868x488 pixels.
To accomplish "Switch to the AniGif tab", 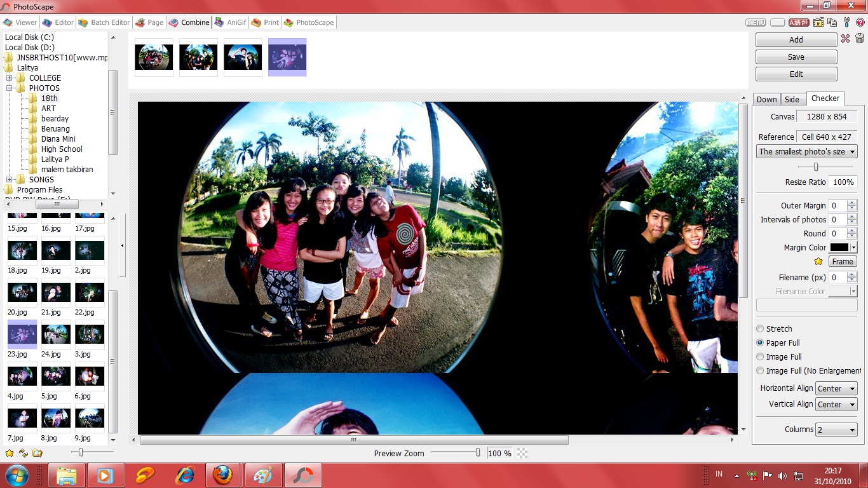I will coord(230,22).
